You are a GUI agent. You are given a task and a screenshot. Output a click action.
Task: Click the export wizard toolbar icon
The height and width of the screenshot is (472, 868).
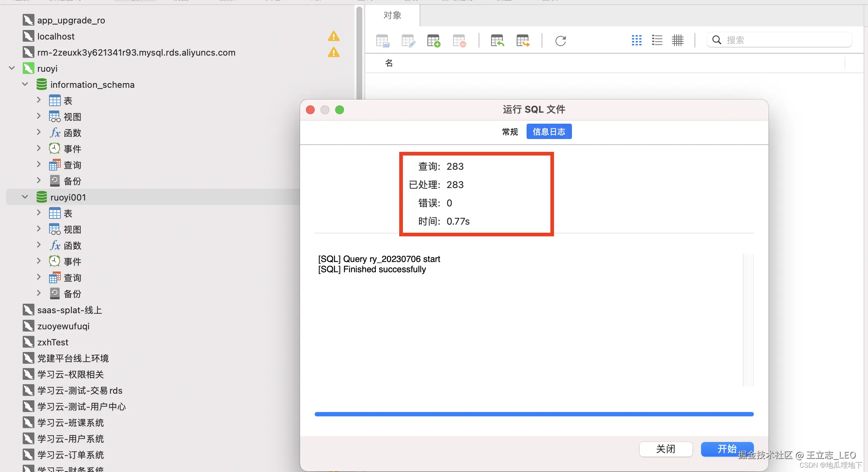click(523, 41)
